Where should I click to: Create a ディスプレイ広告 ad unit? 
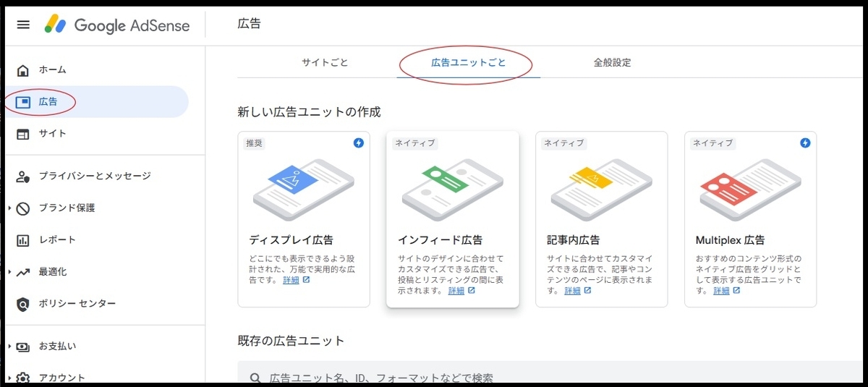304,219
